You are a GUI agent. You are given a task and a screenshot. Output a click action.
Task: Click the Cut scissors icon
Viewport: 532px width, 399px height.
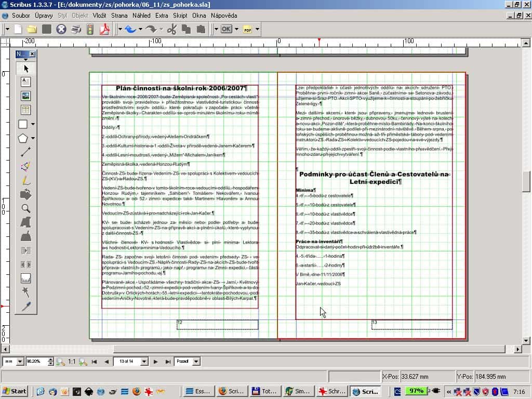(172, 29)
